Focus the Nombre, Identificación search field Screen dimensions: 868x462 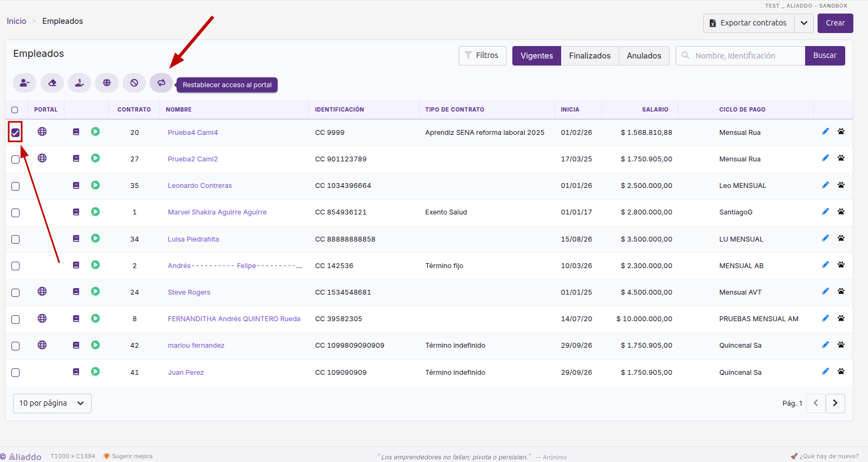(x=741, y=56)
